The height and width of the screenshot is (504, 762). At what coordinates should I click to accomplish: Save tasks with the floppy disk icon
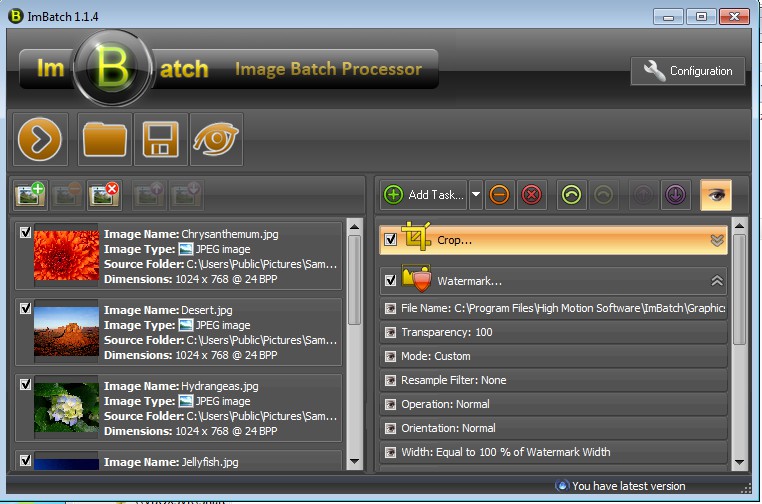click(x=160, y=139)
